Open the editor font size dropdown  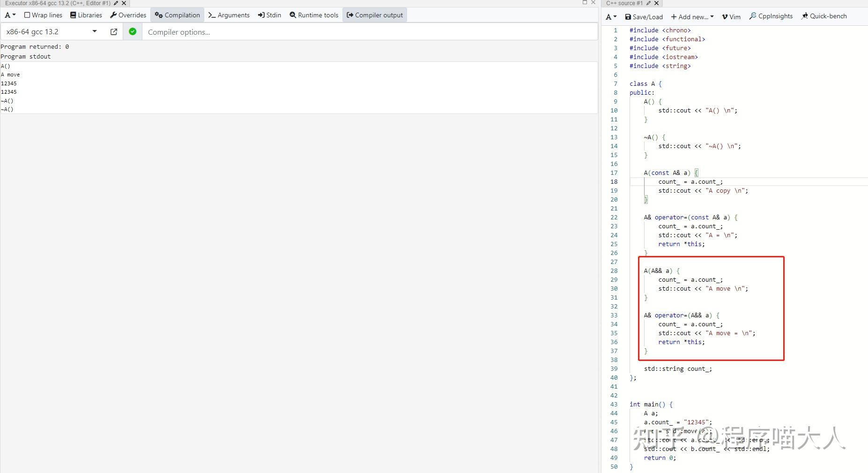tap(610, 16)
